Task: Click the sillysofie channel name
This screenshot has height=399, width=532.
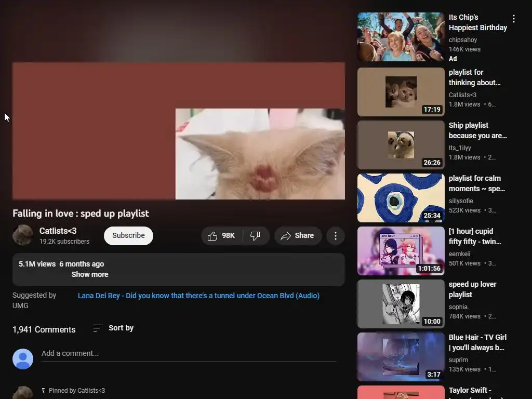Action: (461, 201)
